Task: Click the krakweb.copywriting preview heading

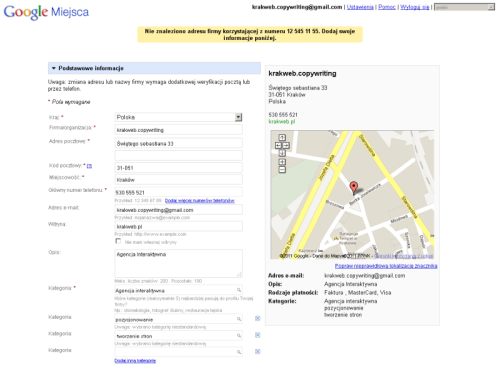Action: [x=302, y=74]
